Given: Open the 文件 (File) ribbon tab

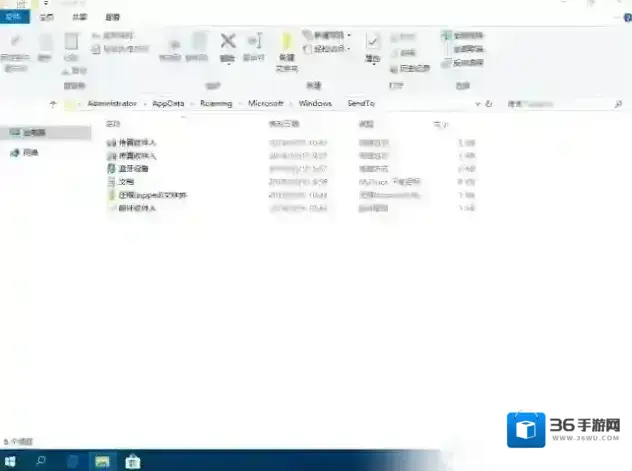Looking at the screenshot, I should tap(14, 17).
